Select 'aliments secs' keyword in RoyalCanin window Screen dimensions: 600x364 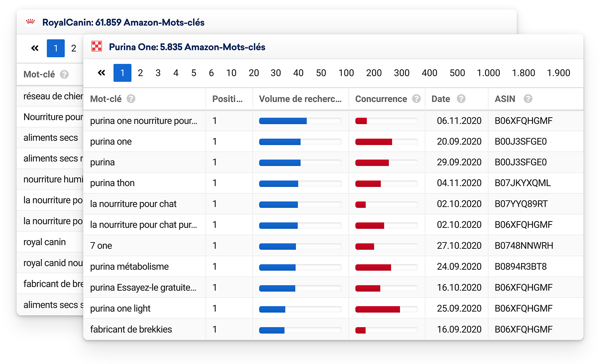(x=50, y=137)
